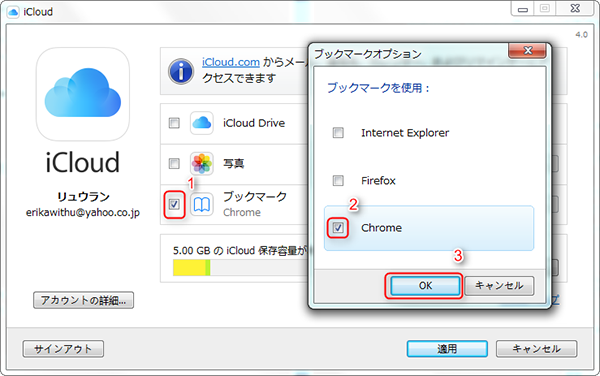Screen dimensions: 600x376
Task: Click the Photos flower icon
Action: click(x=202, y=163)
